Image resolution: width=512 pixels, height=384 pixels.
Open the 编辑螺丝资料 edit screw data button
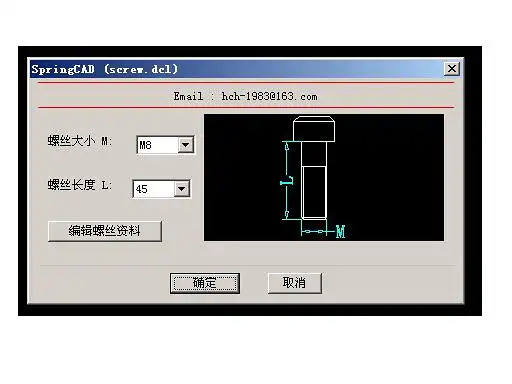(105, 231)
